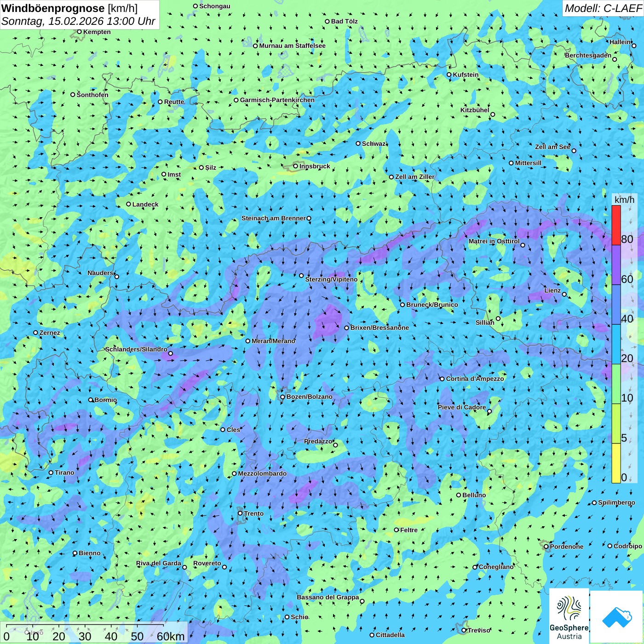Image resolution: width=644 pixels, height=644 pixels.
Task: Click the Zernez label
Action: point(50,333)
